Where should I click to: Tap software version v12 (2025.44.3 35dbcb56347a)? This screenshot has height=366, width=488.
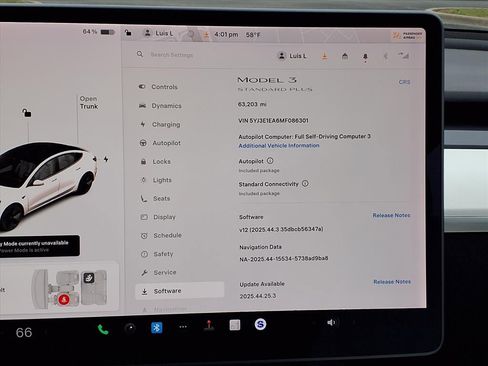(x=281, y=229)
